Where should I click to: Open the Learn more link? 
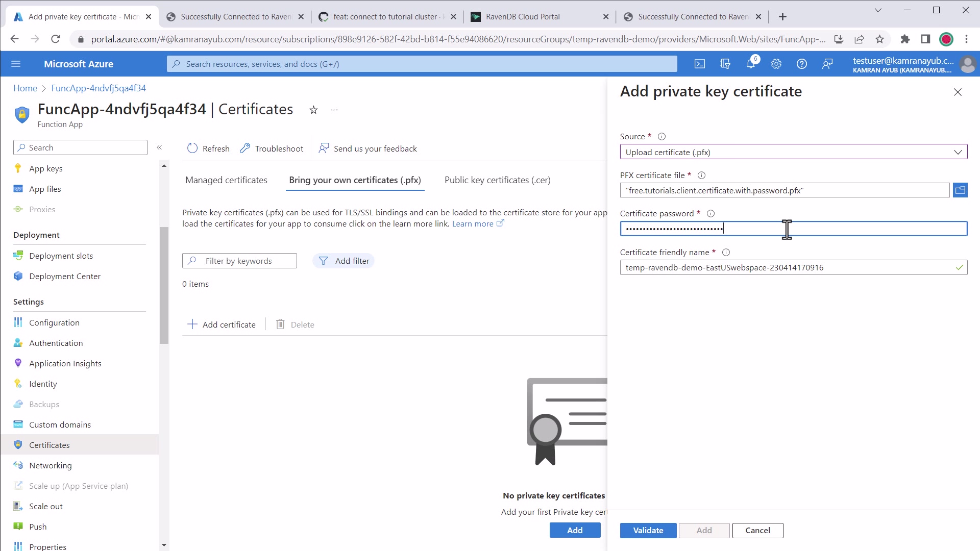(478, 223)
